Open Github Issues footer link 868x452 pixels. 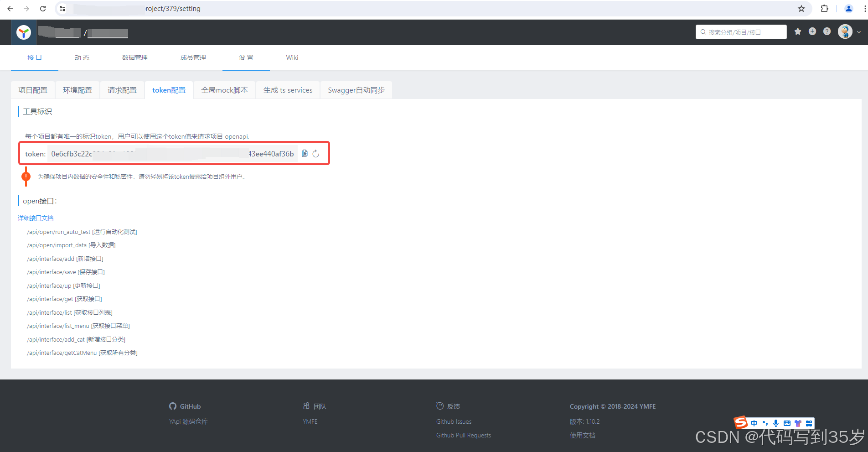pos(454,421)
